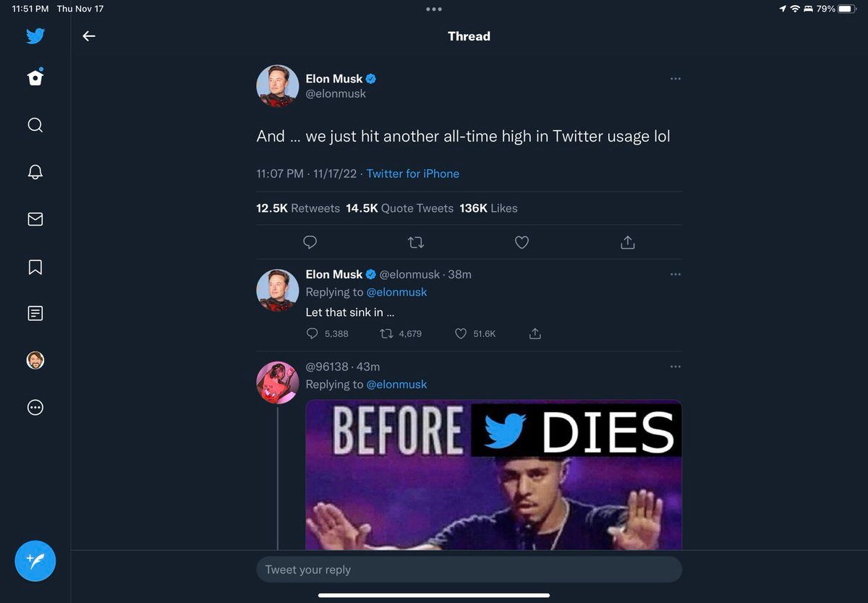Open more options on main tweet
The width and height of the screenshot is (868, 603).
click(675, 79)
